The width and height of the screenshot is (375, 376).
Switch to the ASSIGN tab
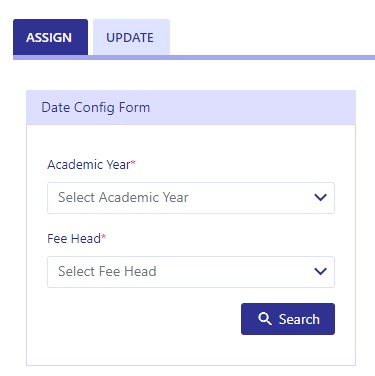(x=50, y=37)
